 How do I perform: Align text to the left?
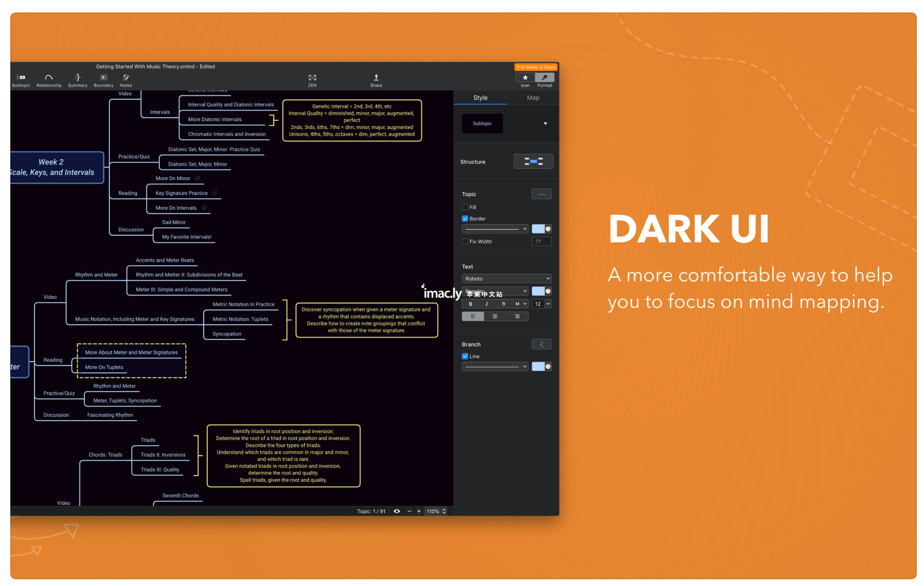click(473, 316)
